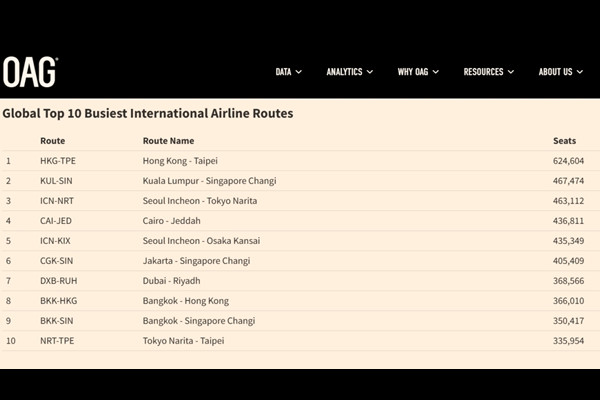Click the 368,566 seats value
600x400 pixels.
pyautogui.click(x=568, y=281)
